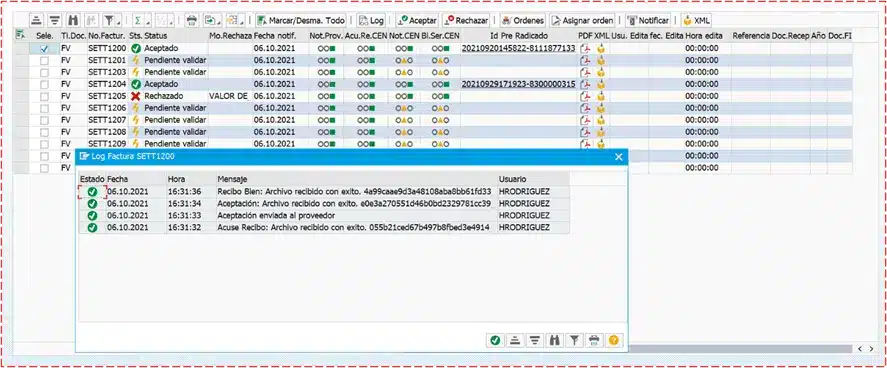Open Find (binoculars) in the main grid toolbar
The image size is (887, 368).
[72, 20]
